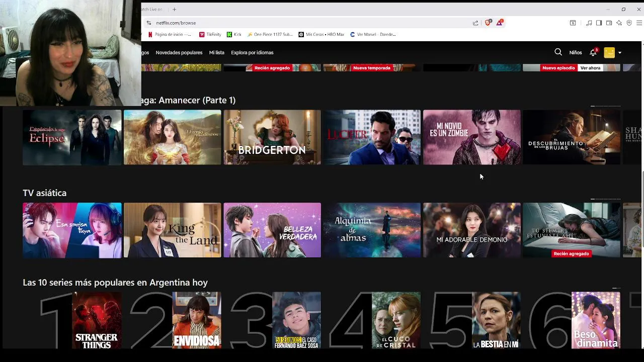This screenshot has height=362, width=644.
Task: Click Brave VPN shield icon
Action: coord(629,23)
